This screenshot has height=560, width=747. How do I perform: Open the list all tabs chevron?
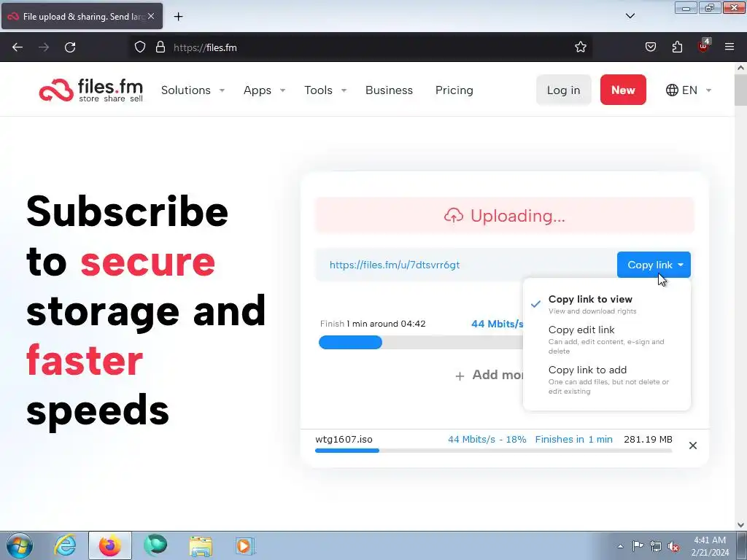(630, 16)
